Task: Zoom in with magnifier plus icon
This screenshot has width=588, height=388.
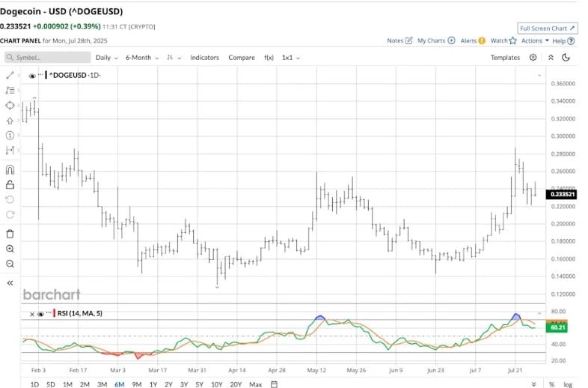Action: [x=10, y=249]
